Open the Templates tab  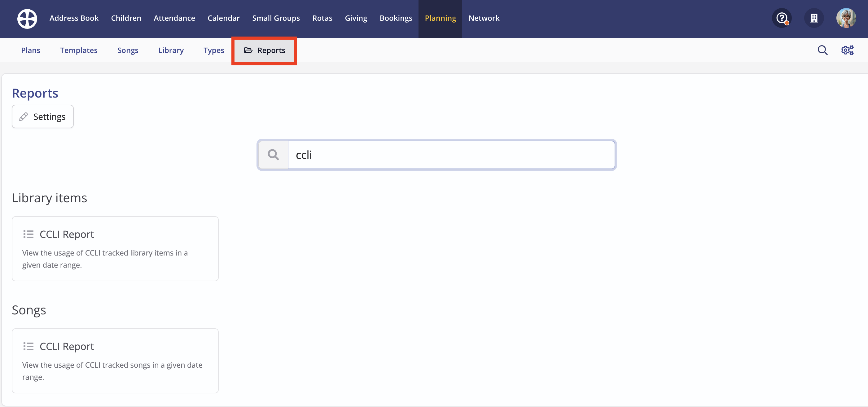pyautogui.click(x=79, y=50)
